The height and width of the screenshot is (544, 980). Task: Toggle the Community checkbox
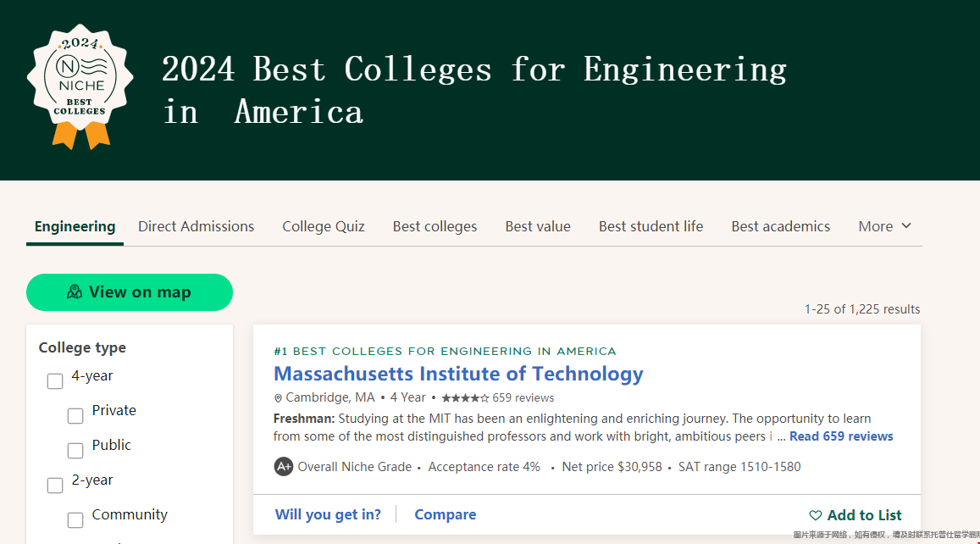tap(75, 519)
